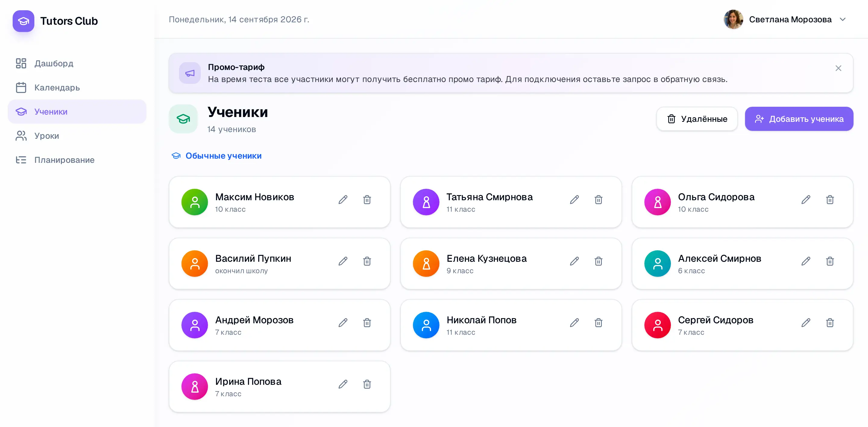Open Николай Попов avatar thumbnail

tap(426, 325)
